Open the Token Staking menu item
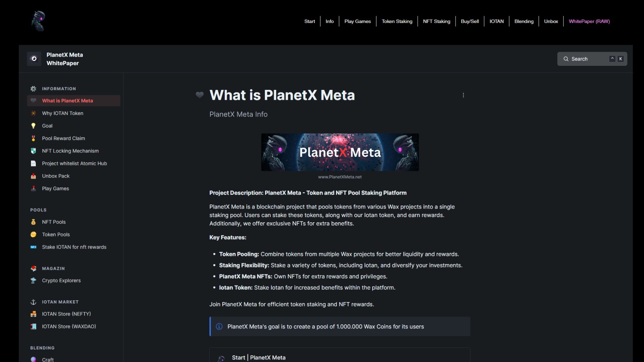 pyautogui.click(x=397, y=21)
